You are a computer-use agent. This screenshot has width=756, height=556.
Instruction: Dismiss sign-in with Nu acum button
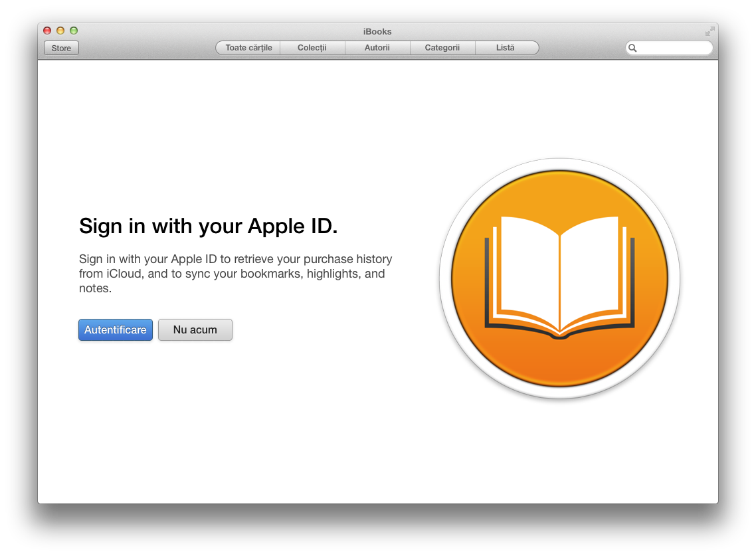tap(195, 330)
